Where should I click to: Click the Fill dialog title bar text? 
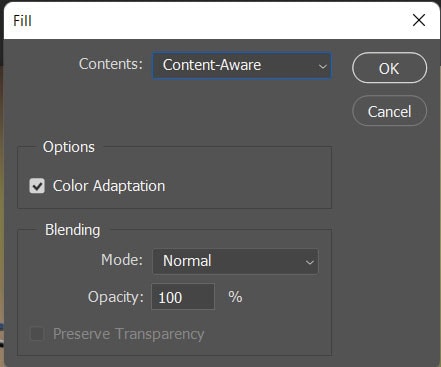click(x=22, y=21)
